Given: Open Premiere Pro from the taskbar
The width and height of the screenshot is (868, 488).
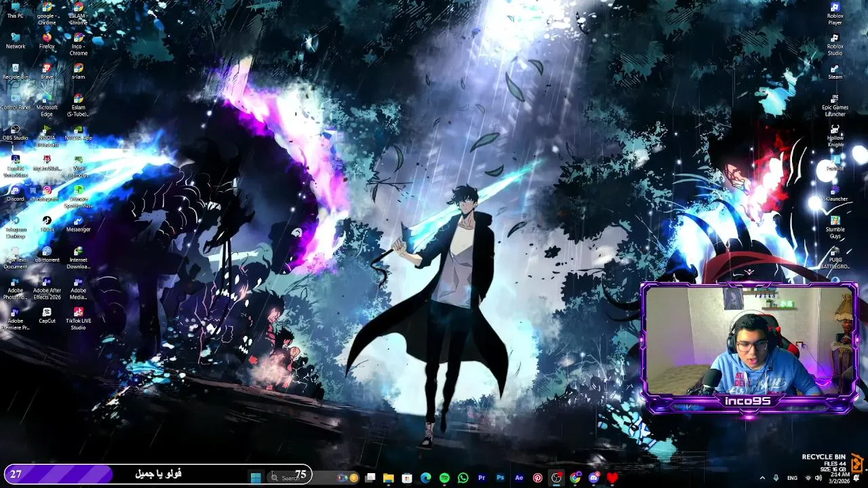Looking at the screenshot, I should pyautogui.click(x=481, y=478).
